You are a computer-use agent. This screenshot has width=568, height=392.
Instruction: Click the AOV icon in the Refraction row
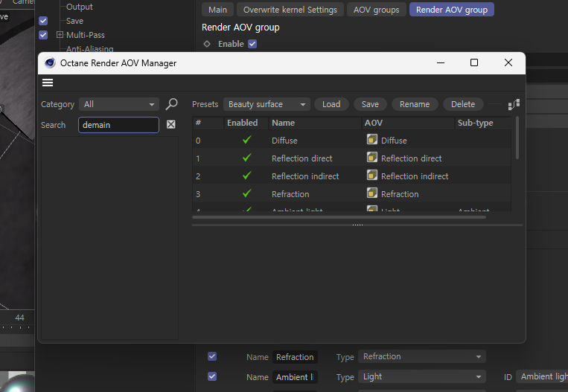point(372,193)
